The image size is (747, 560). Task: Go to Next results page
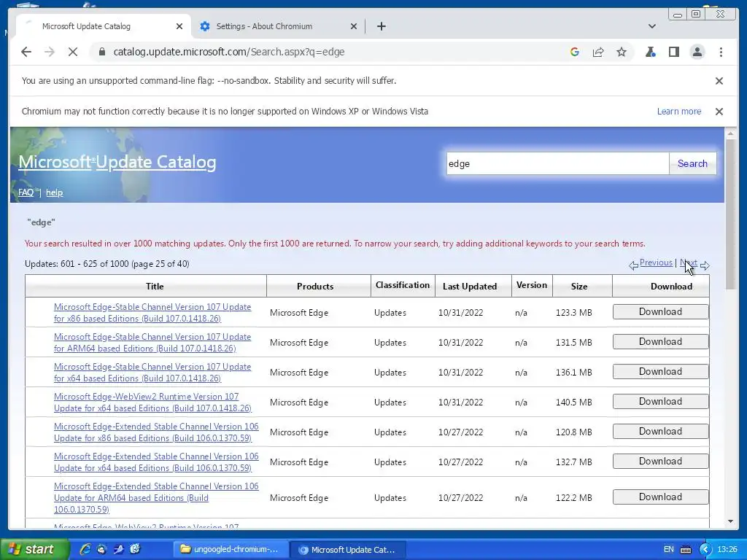(689, 262)
